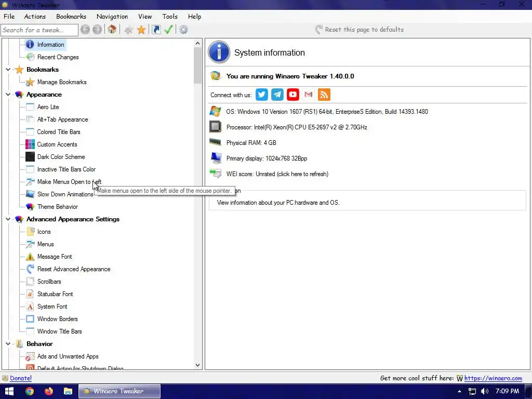The height and width of the screenshot is (399, 532).
Task: Open File Explorer from the taskbar
Action: 68,391
